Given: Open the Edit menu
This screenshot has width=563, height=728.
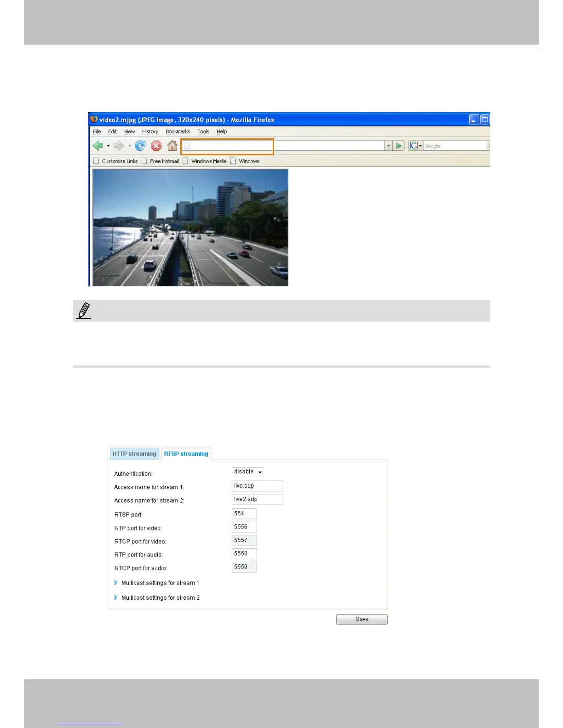Looking at the screenshot, I should click(112, 131).
